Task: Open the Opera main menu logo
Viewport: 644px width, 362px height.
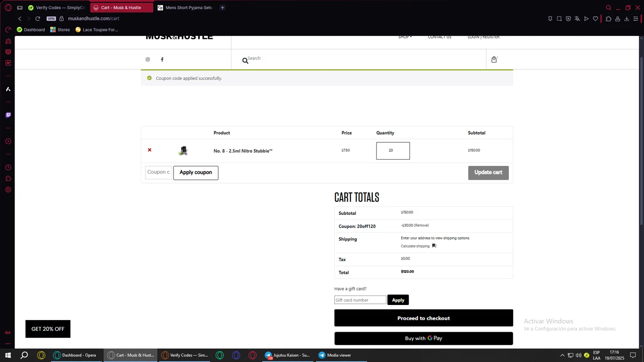Action: pyautogui.click(x=8, y=8)
